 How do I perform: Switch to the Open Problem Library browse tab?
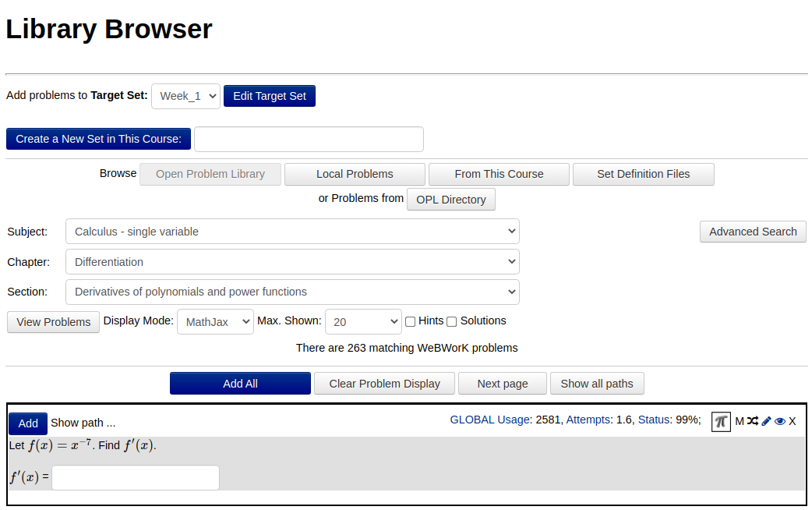pyautogui.click(x=210, y=174)
